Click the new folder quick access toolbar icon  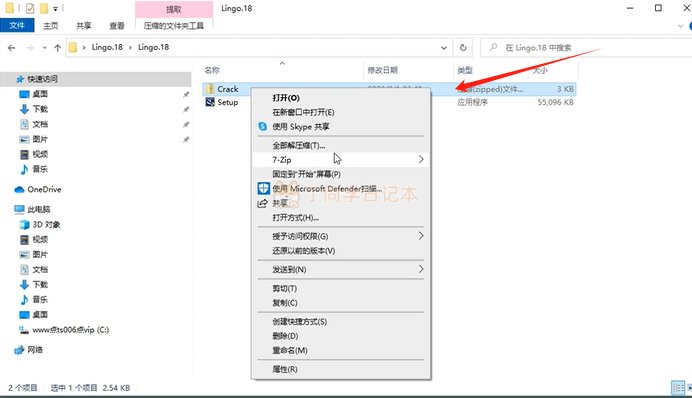tap(43, 8)
